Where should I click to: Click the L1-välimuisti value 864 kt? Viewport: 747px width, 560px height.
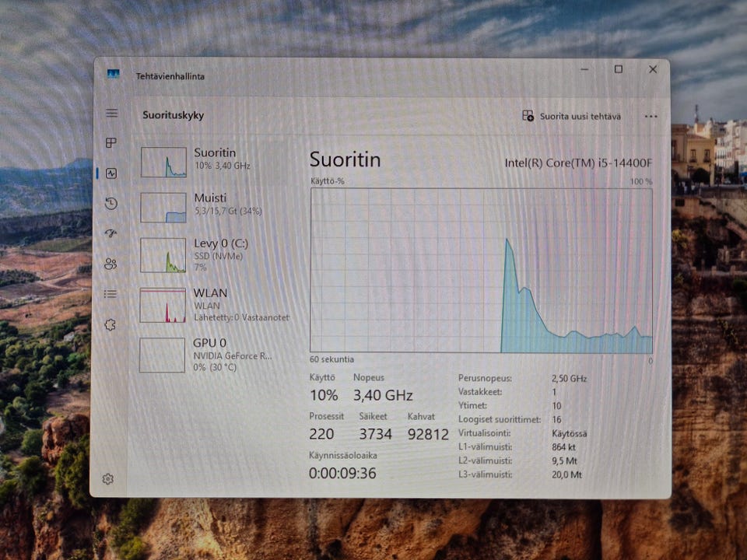563,447
